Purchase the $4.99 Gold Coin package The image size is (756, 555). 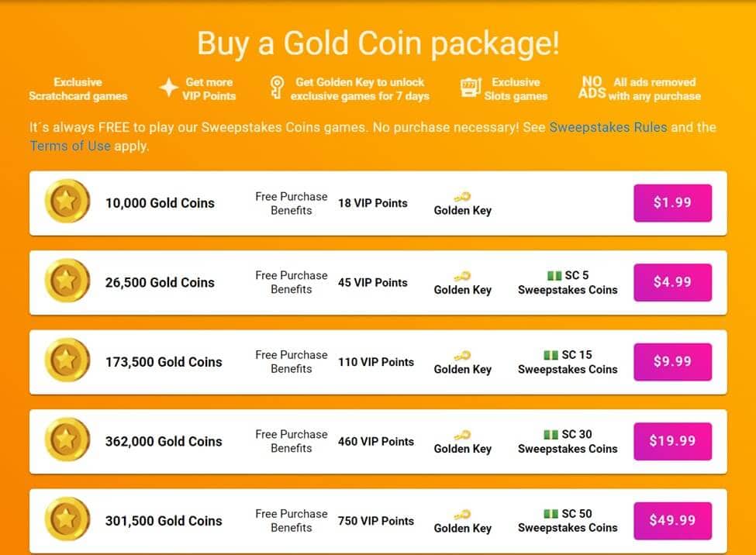[x=672, y=283]
